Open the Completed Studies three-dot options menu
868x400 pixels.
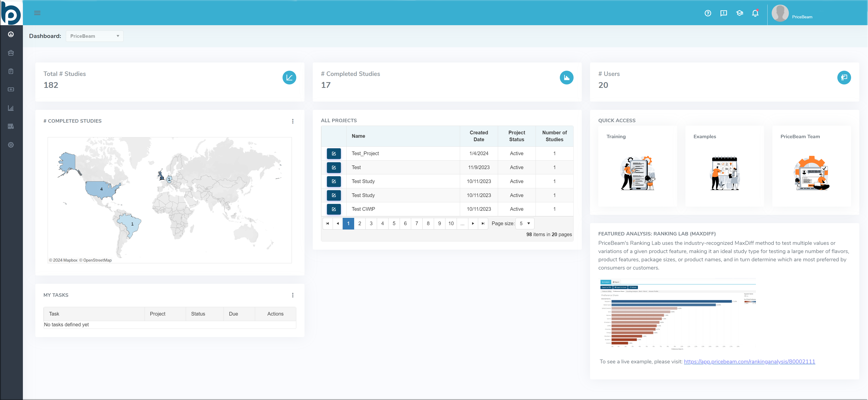(292, 121)
